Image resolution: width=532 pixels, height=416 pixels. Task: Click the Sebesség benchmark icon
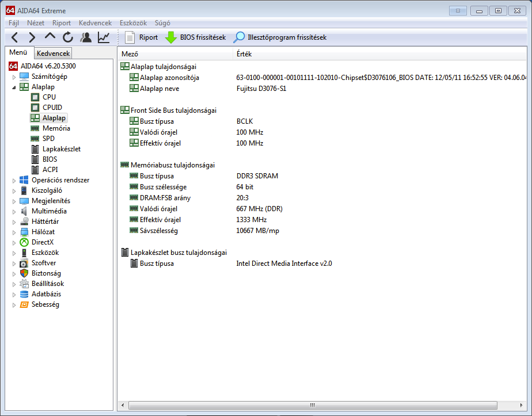coord(24,304)
